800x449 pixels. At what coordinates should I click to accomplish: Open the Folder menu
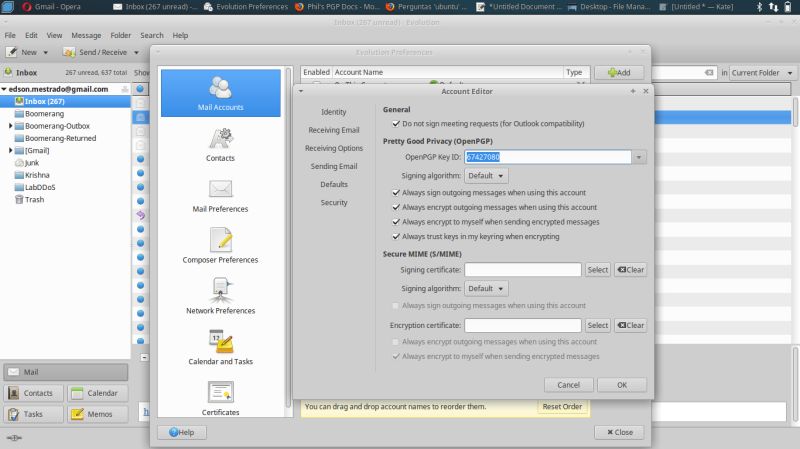[x=121, y=35]
